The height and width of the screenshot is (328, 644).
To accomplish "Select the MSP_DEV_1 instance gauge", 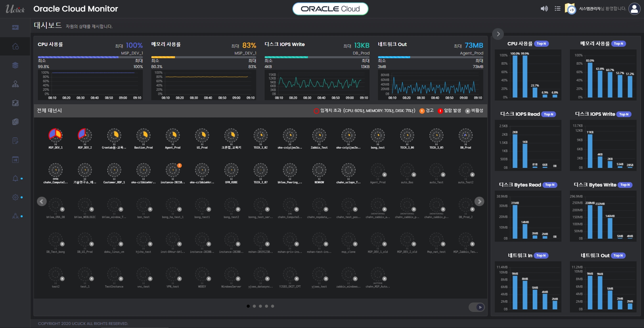I will tap(55, 135).
